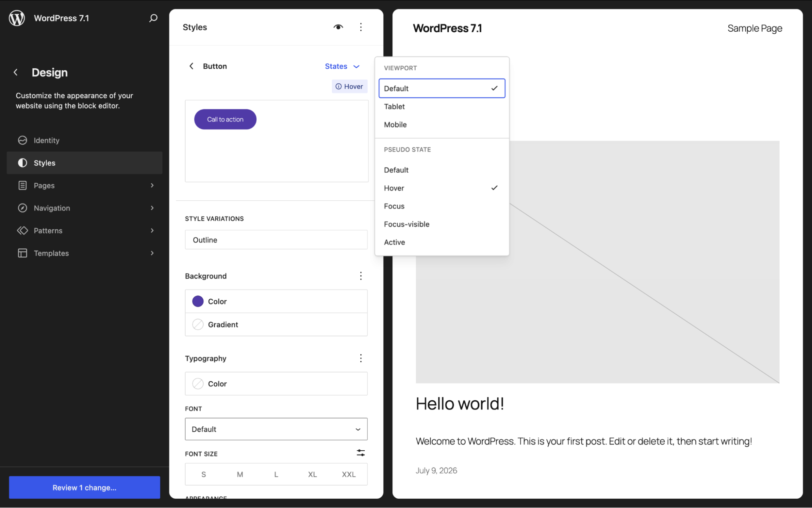Open Background section options menu

[361, 276]
